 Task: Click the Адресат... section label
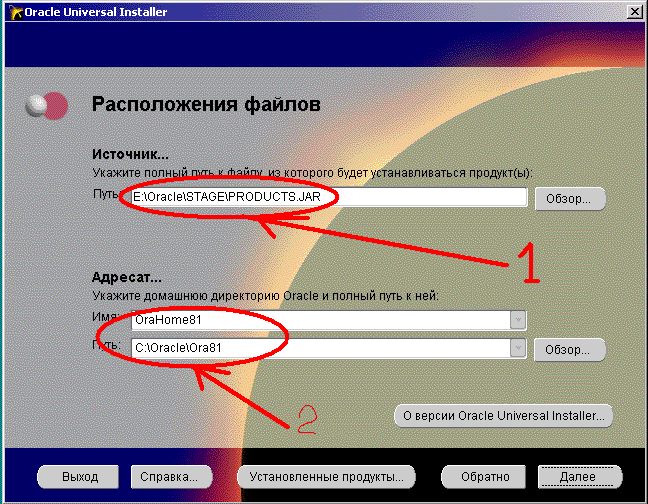coord(126,277)
